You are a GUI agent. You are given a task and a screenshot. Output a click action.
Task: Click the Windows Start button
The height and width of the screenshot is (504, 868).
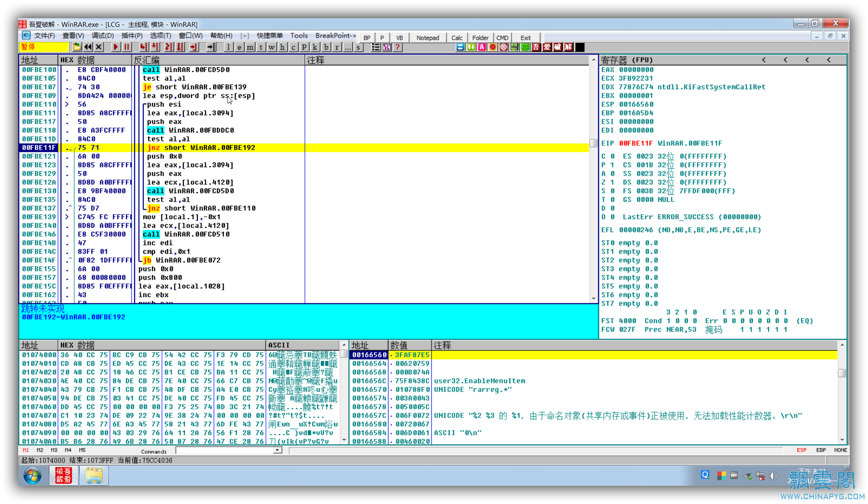[32, 475]
